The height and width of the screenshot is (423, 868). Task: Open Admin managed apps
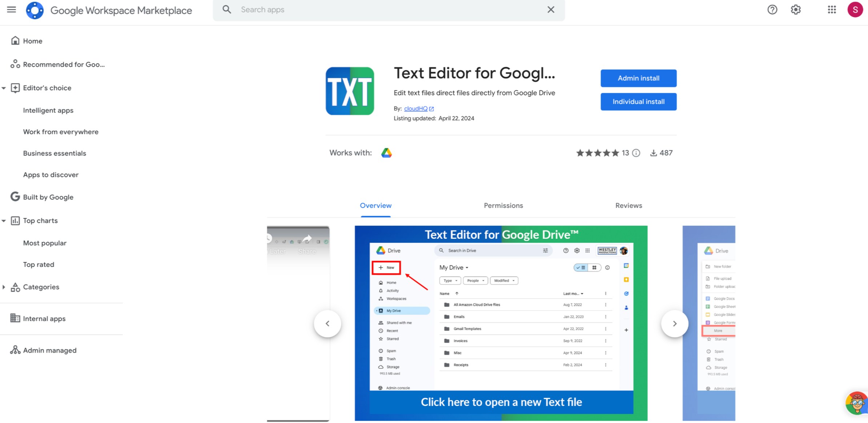(x=49, y=350)
